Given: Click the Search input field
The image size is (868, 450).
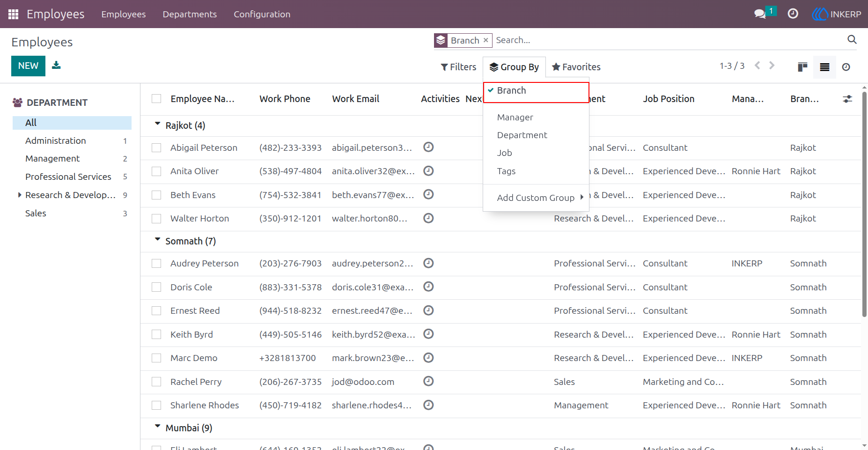Looking at the screenshot, I should tap(669, 40).
